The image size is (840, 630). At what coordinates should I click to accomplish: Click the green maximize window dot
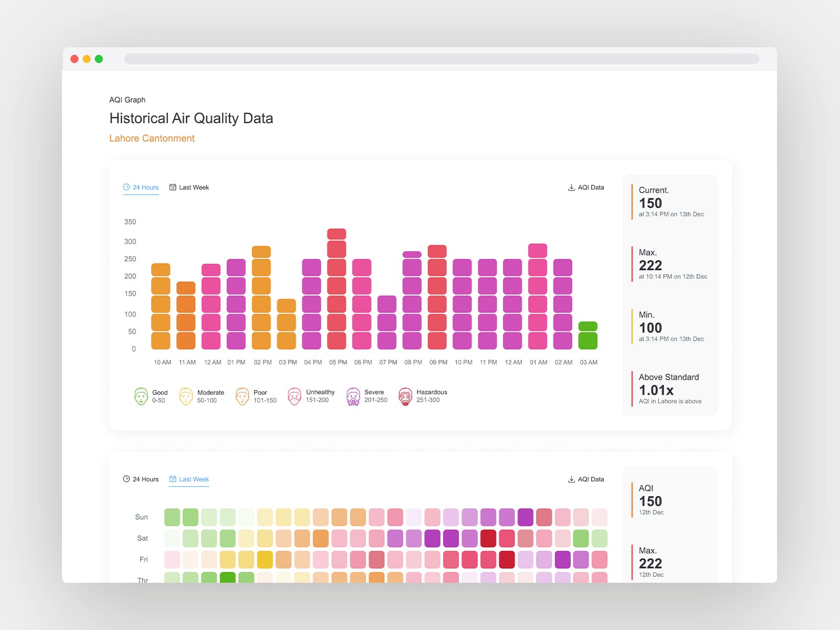99,59
